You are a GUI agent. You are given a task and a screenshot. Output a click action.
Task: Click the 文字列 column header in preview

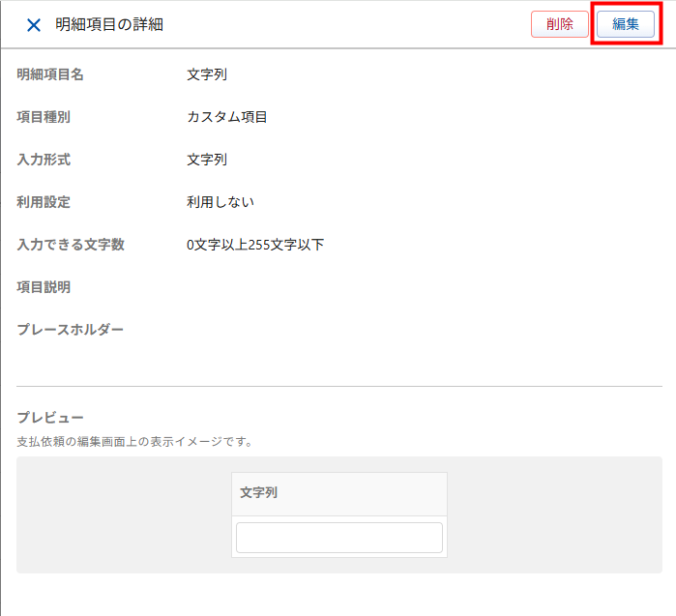pos(259,493)
